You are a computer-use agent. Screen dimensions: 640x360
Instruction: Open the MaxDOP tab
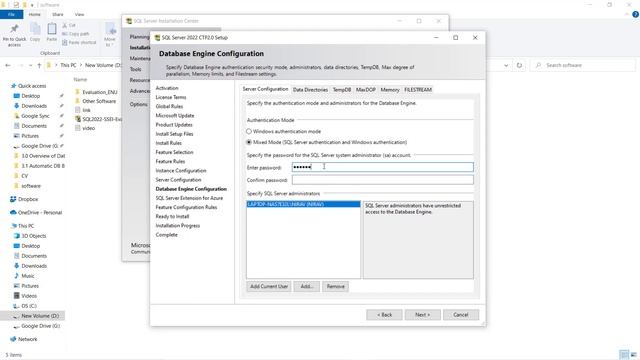(365, 89)
